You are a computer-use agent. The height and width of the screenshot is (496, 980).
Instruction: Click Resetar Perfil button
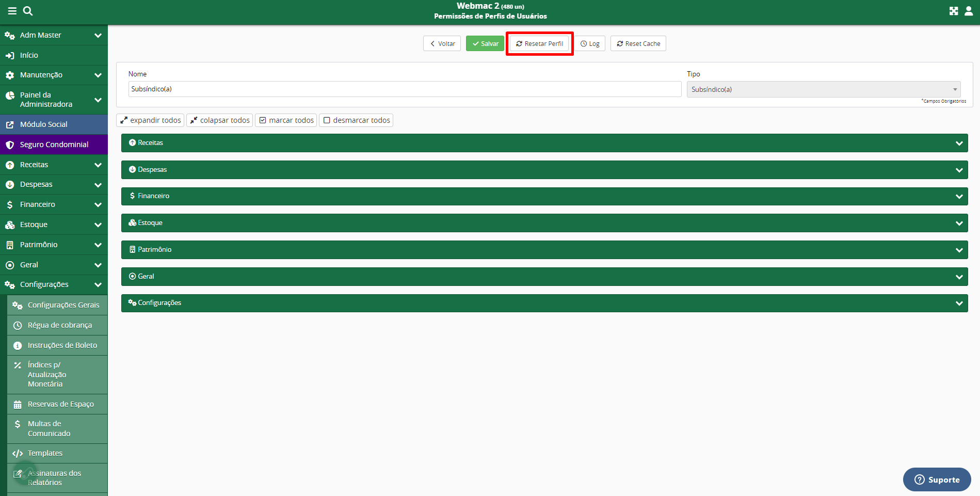coord(539,44)
